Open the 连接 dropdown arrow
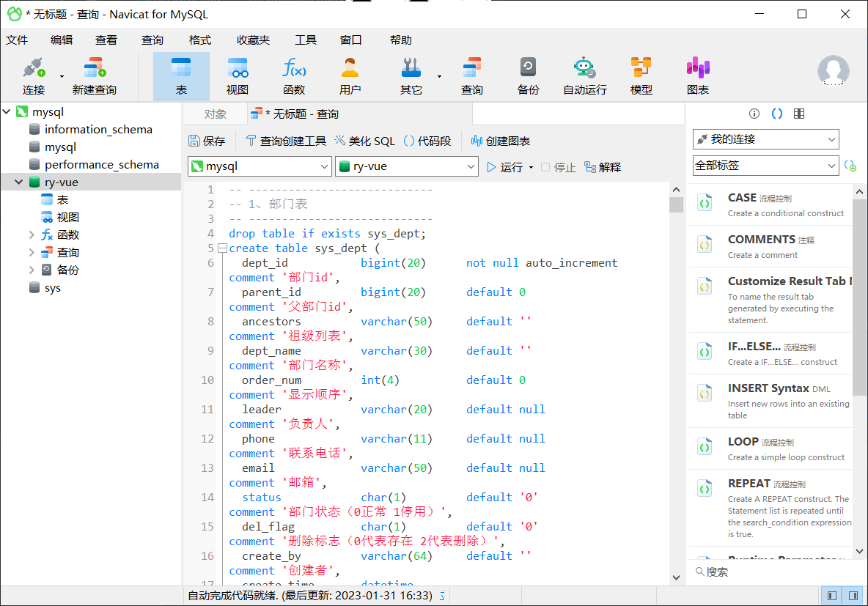 point(62,76)
